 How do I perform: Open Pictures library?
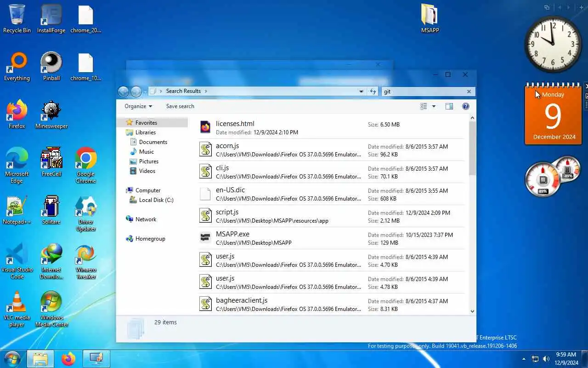[148, 161]
